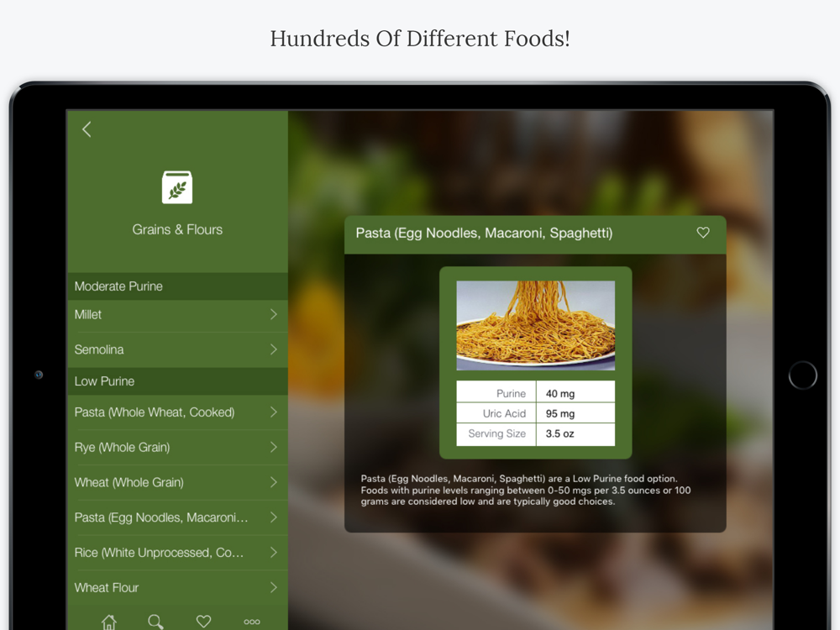Favorite the pasta with the heart icon

tap(703, 233)
